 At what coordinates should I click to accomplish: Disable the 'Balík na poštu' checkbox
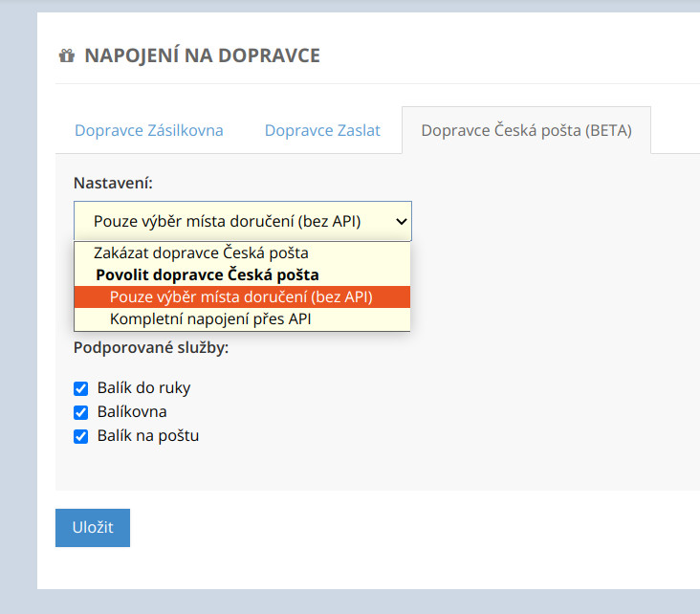81,436
